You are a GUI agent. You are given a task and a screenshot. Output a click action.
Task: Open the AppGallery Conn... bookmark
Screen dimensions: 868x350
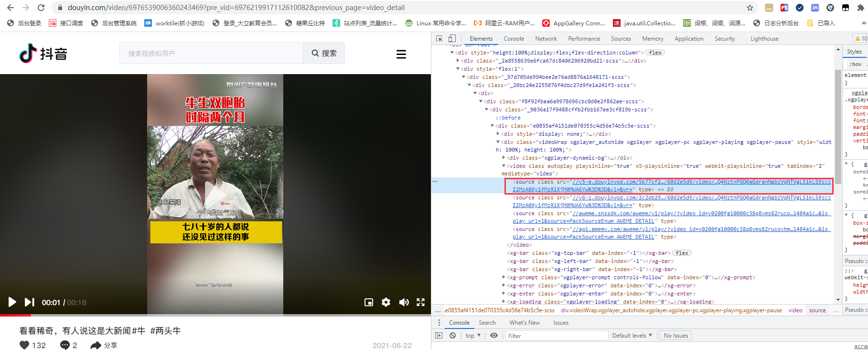pyautogui.click(x=573, y=23)
